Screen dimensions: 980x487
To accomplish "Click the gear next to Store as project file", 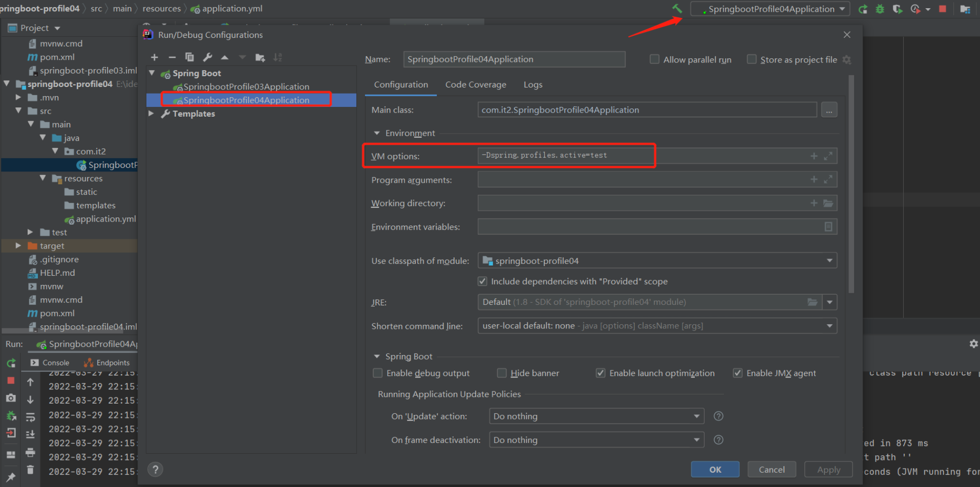I will [x=847, y=60].
